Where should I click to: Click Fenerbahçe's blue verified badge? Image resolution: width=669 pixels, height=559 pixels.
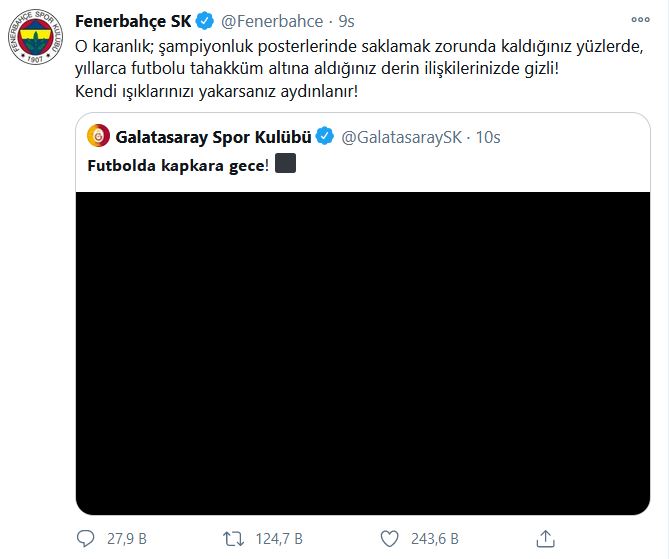tap(205, 21)
